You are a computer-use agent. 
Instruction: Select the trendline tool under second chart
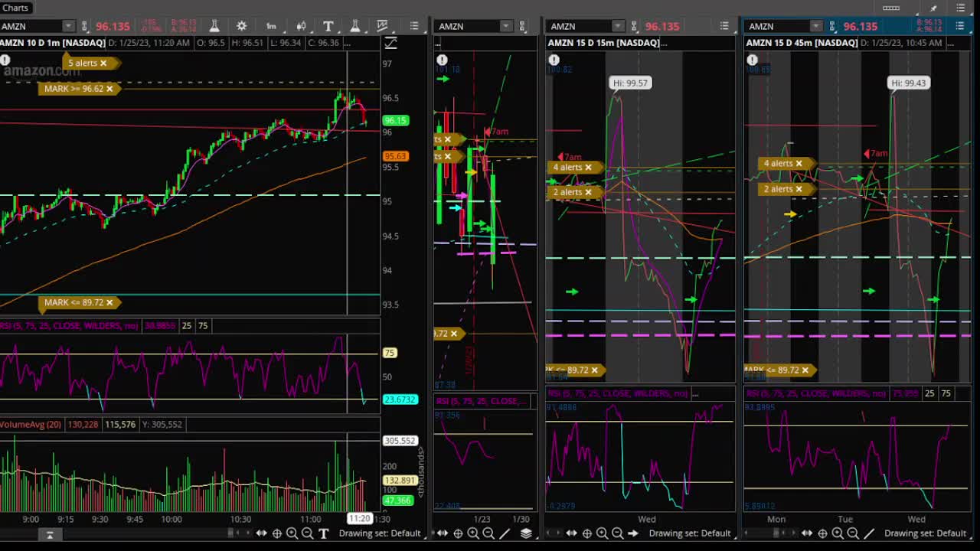[505, 533]
